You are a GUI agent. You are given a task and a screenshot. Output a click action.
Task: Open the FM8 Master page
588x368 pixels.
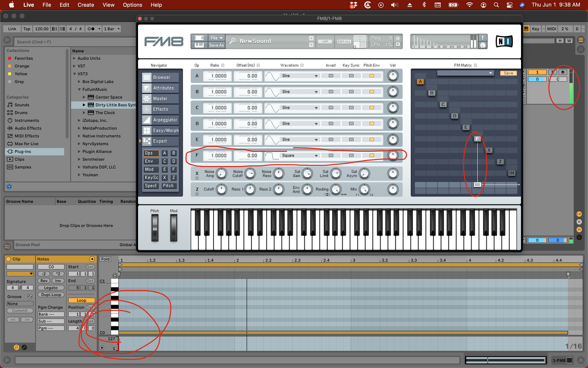(x=160, y=99)
